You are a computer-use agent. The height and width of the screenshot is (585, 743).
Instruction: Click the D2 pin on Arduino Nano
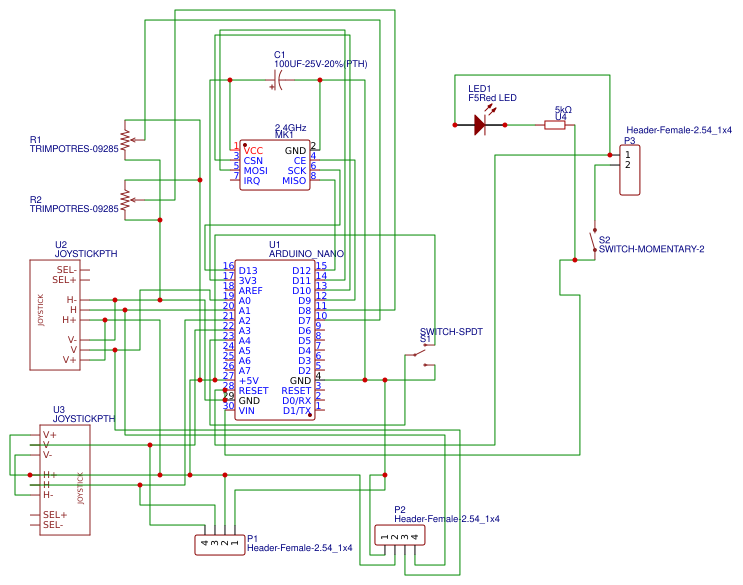(x=304, y=371)
